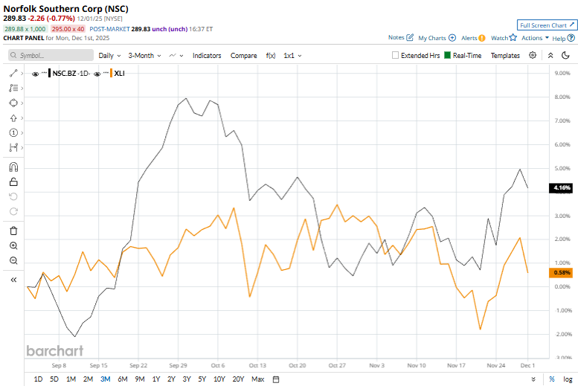The width and height of the screenshot is (578, 392).
Task: Open the chart type dropdown
Action: coord(176,55)
